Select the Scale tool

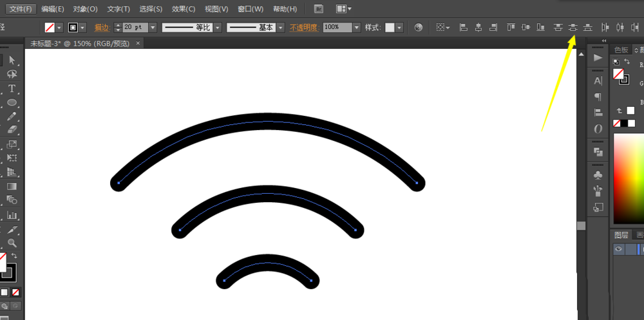pos(12,144)
